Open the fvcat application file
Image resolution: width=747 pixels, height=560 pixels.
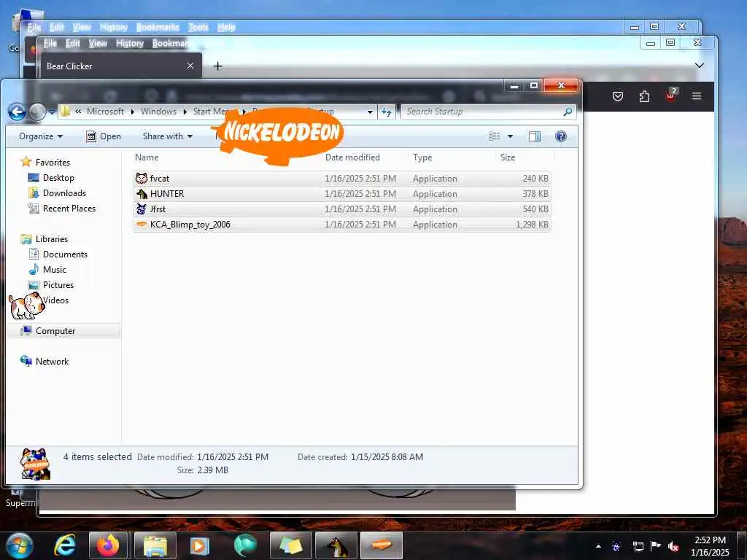342,179
